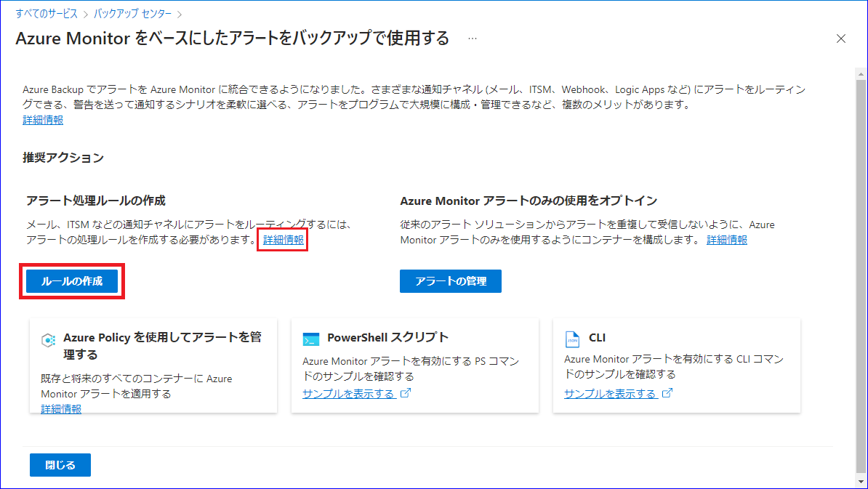Click the page title Azure Monitor をベースにしたアラート
The image size is (868, 489).
(232, 39)
